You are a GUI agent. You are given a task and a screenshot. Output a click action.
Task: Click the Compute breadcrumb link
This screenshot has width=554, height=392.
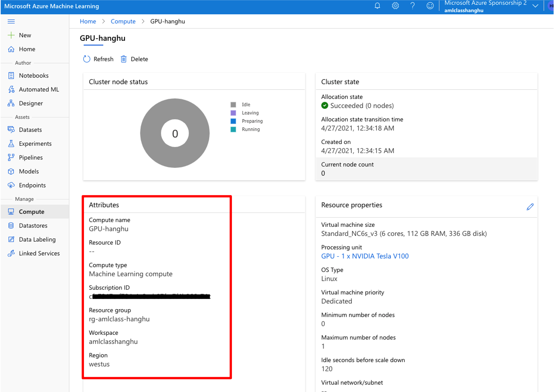tap(123, 22)
